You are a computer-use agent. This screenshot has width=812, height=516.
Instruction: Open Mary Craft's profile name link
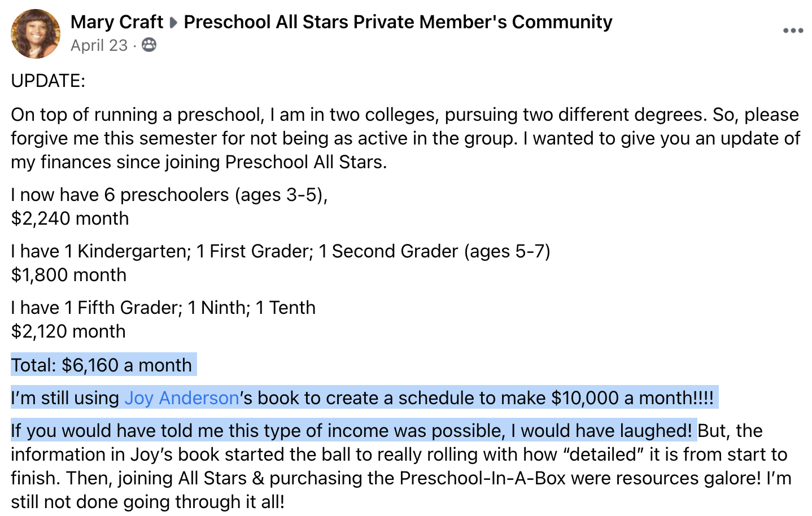(x=117, y=22)
